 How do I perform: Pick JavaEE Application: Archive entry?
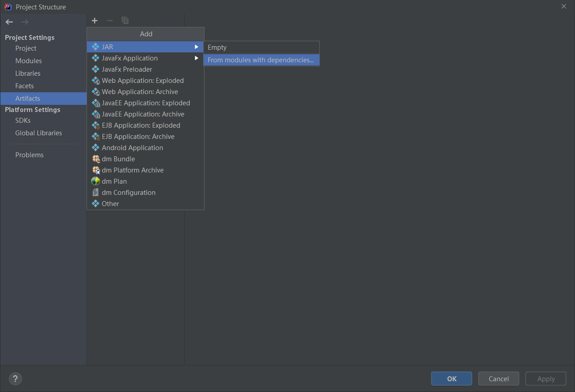pos(145,114)
